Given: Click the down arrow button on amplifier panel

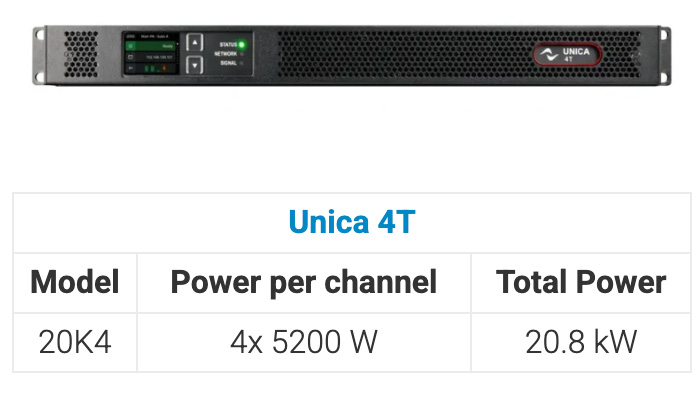Looking at the screenshot, I should [x=195, y=65].
